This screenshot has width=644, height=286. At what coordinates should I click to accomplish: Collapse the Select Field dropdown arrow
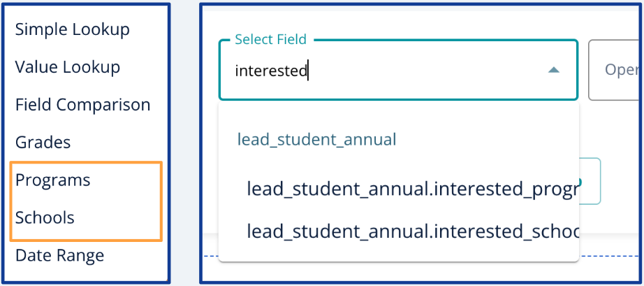pos(554,70)
